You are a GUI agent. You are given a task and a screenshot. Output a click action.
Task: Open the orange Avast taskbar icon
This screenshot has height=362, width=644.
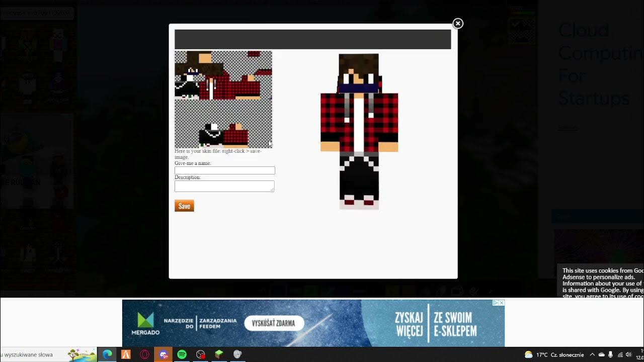126,354
